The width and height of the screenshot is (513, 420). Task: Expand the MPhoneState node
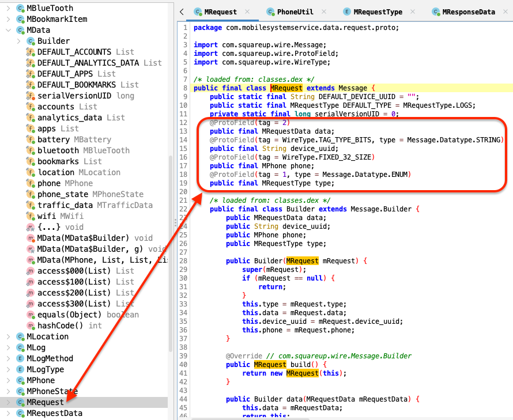point(7,391)
